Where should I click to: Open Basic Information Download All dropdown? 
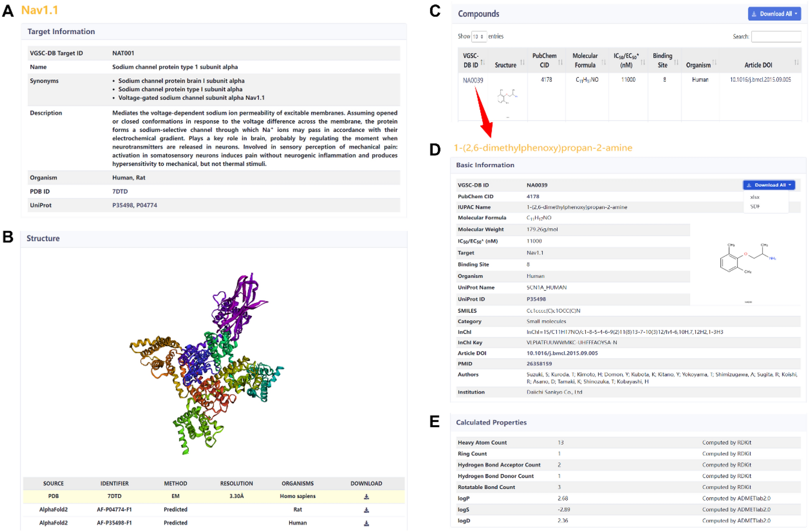(x=769, y=185)
